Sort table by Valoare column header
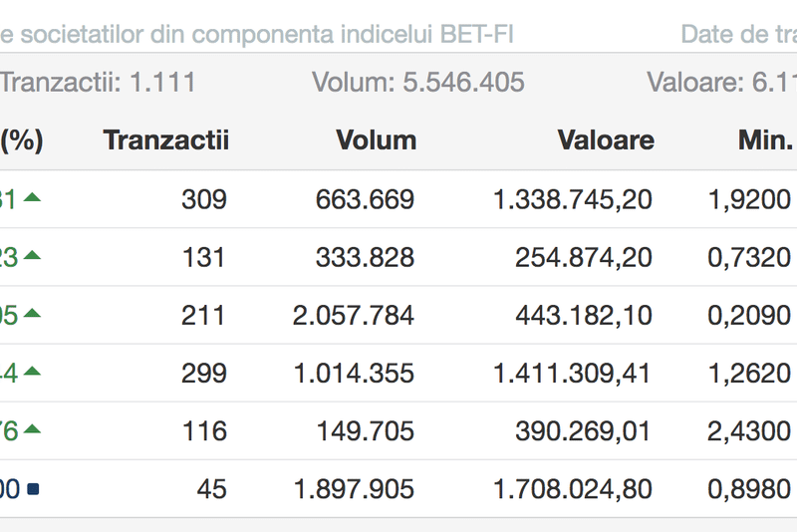Image resolution: width=797 pixels, height=532 pixels. coord(606,140)
